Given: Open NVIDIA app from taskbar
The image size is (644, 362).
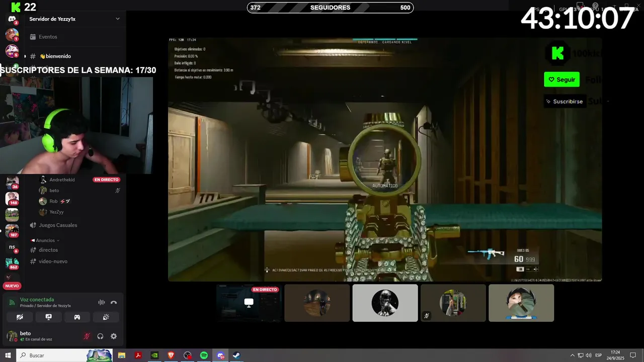Looking at the screenshot, I should (154, 355).
